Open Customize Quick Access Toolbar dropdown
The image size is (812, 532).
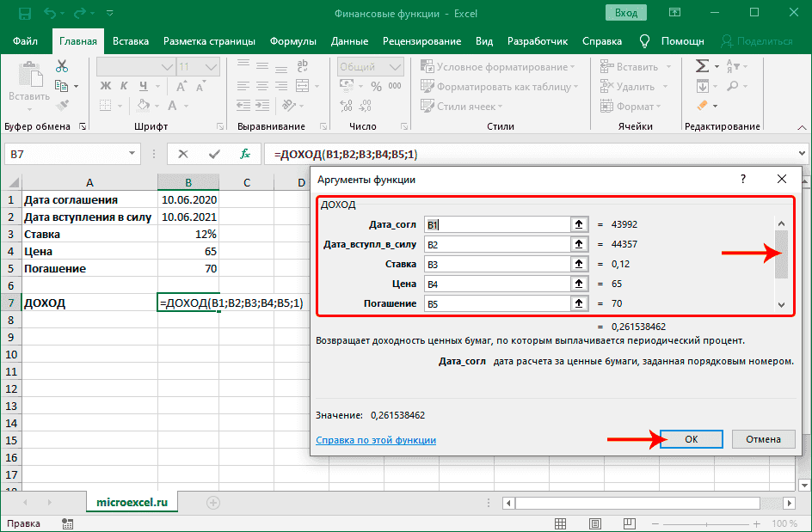click(x=112, y=14)
